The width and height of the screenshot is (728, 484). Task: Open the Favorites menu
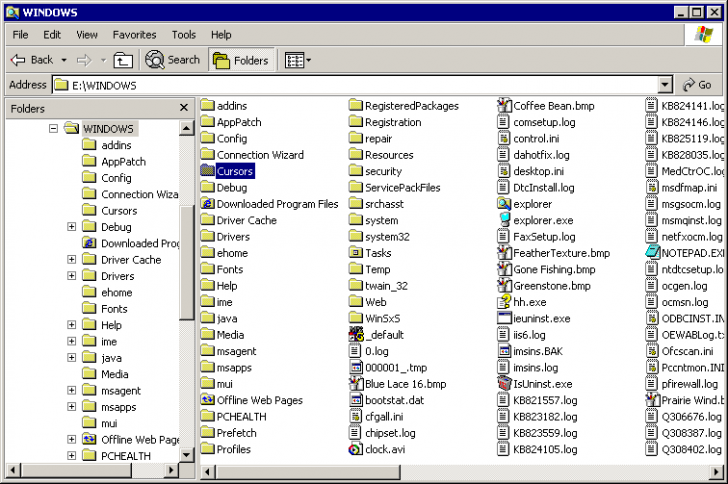pos(135,35)
